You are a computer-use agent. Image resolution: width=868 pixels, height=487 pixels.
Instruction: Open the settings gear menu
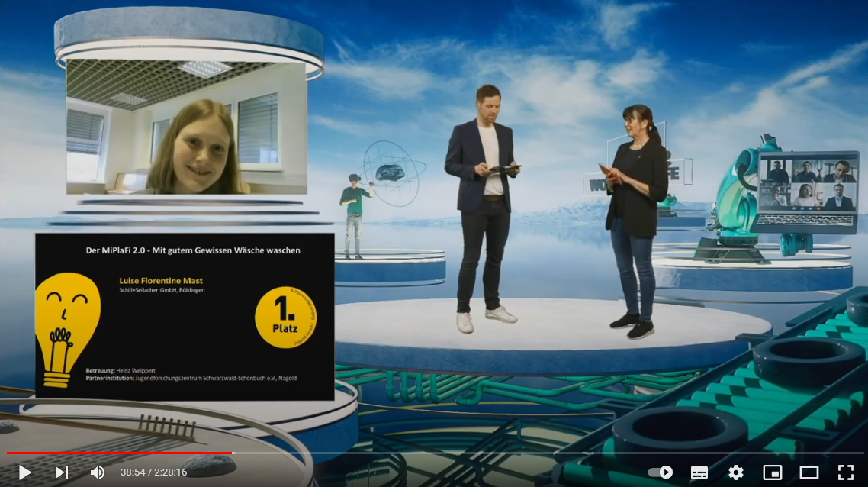736,472
